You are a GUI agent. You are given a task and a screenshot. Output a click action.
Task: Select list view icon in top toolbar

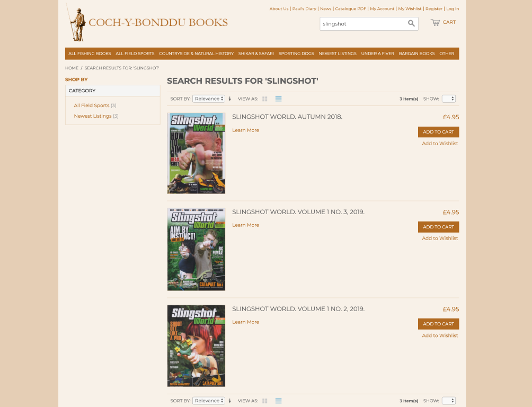pyautogui.click(x=279, y=99)
